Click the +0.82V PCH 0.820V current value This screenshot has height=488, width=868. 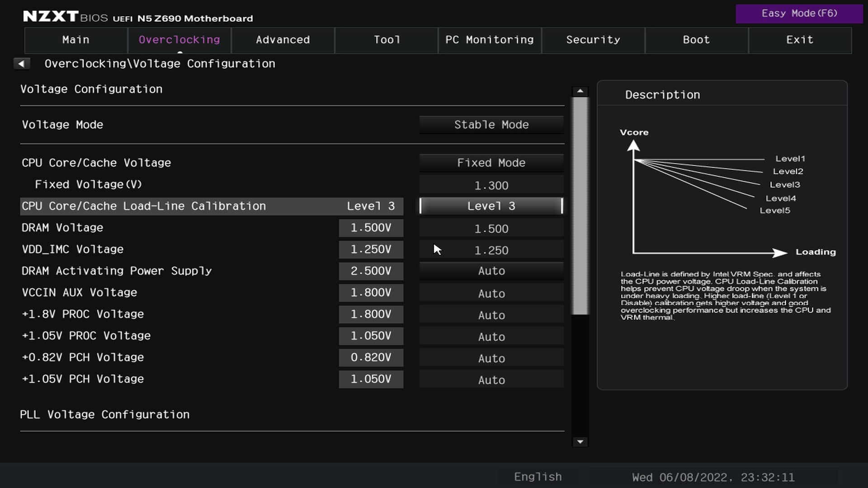click(x=371, y=357)
